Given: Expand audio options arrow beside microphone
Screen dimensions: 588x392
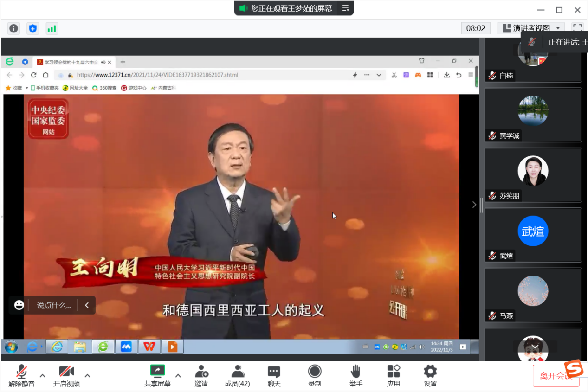Looking at the screenshot, I should click(x=42, y=375).
